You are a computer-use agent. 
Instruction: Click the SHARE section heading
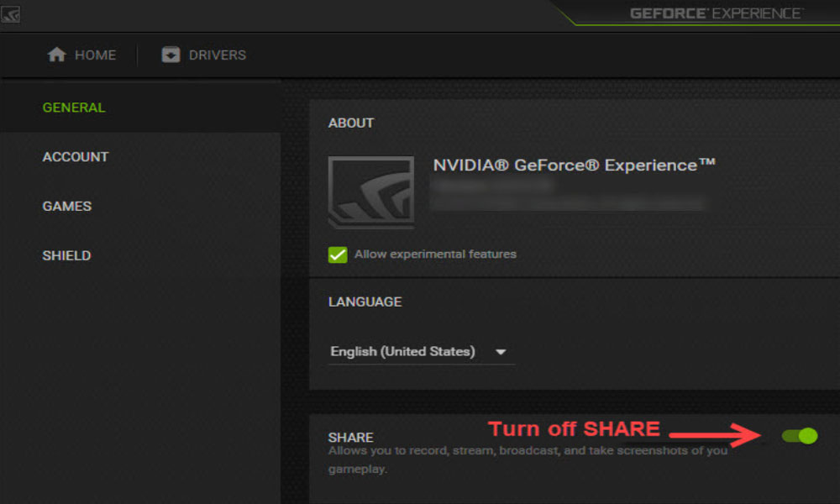click(351, 437)
